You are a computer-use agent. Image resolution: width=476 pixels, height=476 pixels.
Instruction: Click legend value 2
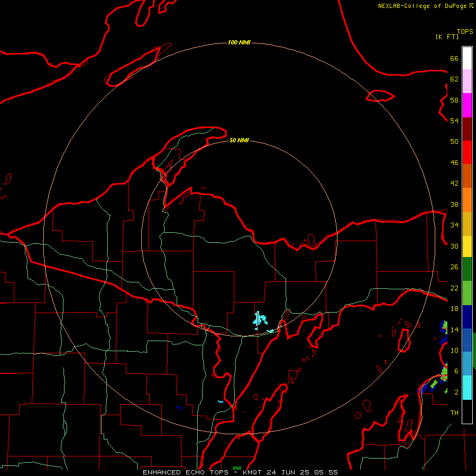pyautogui.click(x=456, y=392)
